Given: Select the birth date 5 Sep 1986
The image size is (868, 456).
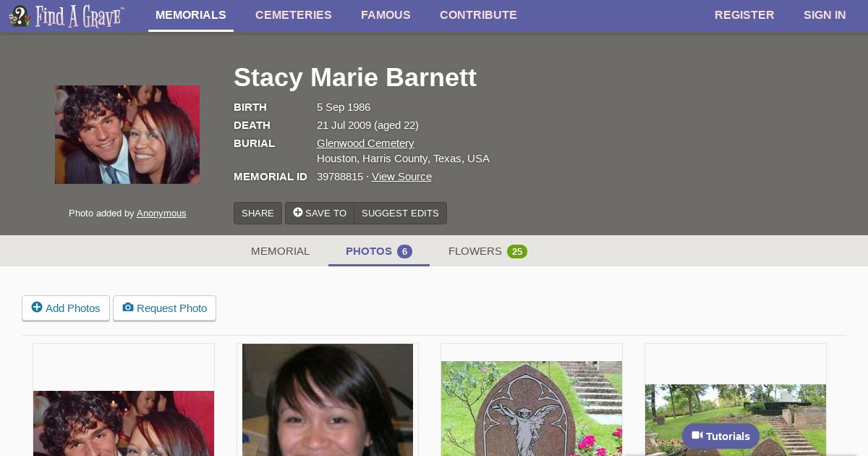Looking at the screenshot, I should pos(344,107).
